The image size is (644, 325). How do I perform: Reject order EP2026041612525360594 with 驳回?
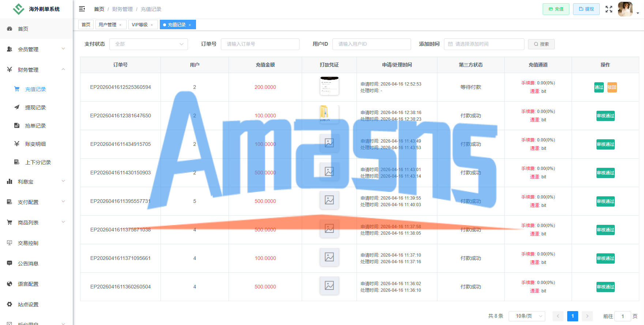612,87
